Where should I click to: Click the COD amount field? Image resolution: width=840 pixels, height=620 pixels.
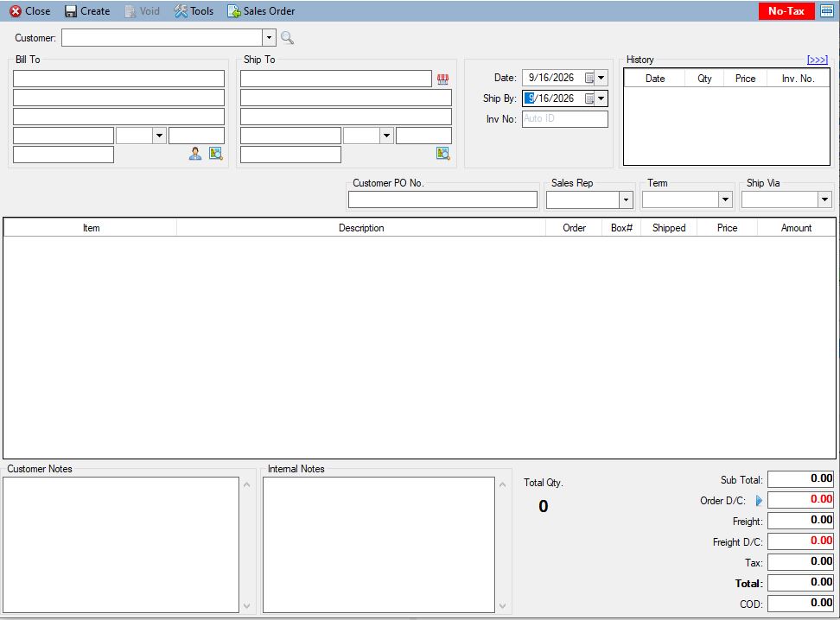point(801,604)
